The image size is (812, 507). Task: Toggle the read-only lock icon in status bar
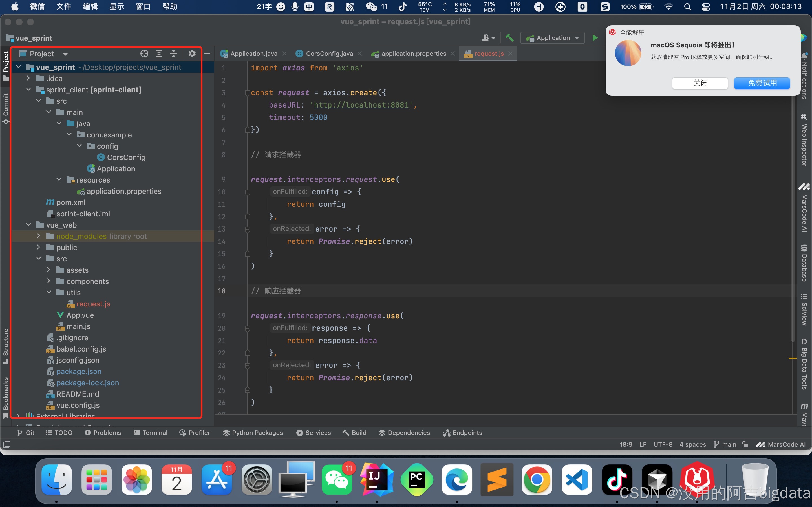[x=745, y=444]
